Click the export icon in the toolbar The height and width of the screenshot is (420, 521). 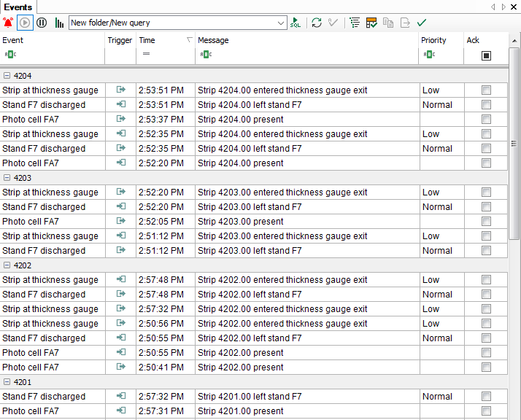(405, 23)
